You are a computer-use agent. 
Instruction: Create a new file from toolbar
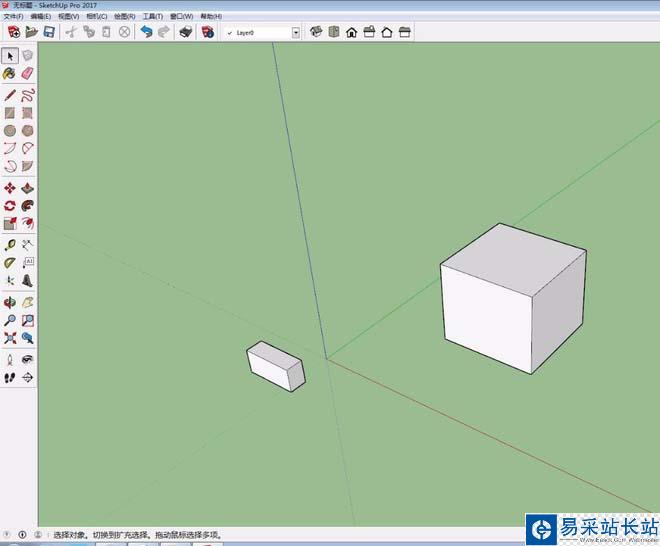coord(14,32)
